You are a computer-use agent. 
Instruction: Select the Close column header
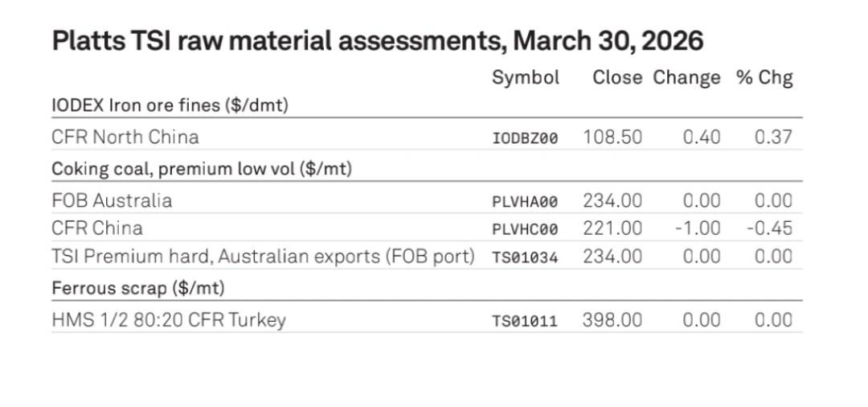click(x=617, y=78)
